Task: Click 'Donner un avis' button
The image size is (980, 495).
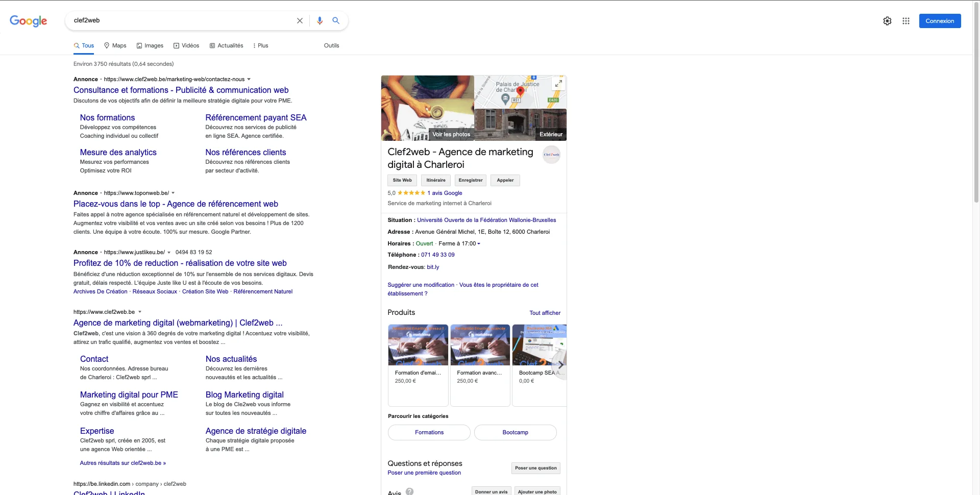Action: (491, 491)
